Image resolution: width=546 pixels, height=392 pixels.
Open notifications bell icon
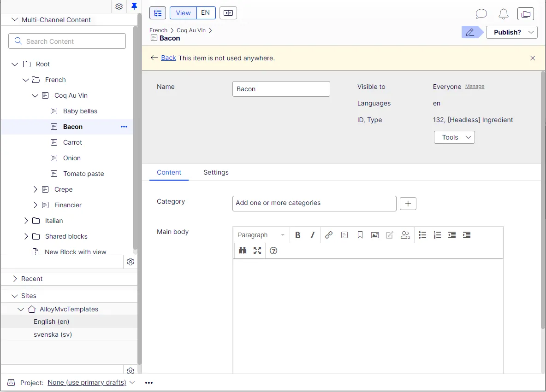point(504,14)
